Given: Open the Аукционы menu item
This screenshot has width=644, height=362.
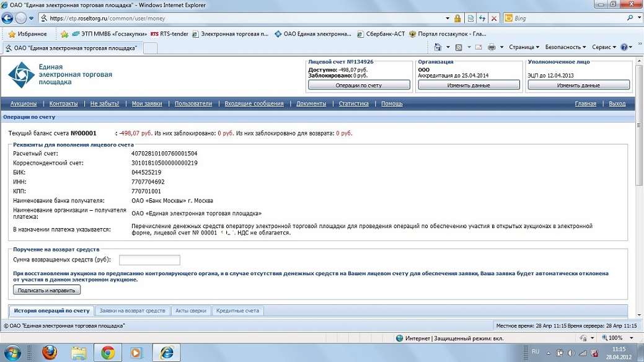Looking at the screenshot, I should (x=22, y=104).
